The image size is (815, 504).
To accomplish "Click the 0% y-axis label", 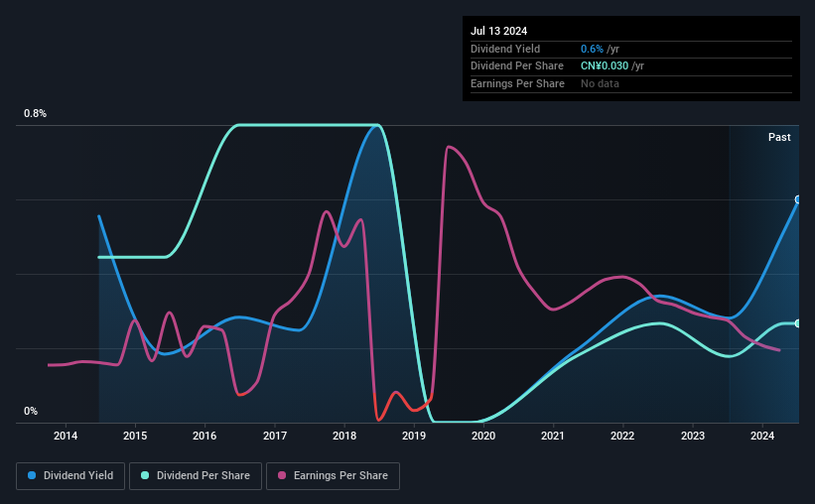I will tap(31, 412).
